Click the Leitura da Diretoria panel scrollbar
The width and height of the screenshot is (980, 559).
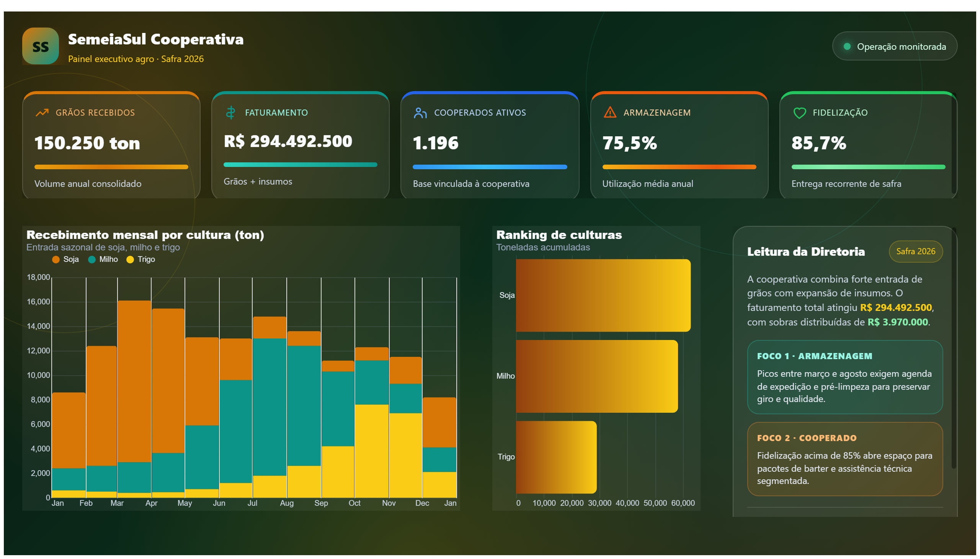point(954,348)
